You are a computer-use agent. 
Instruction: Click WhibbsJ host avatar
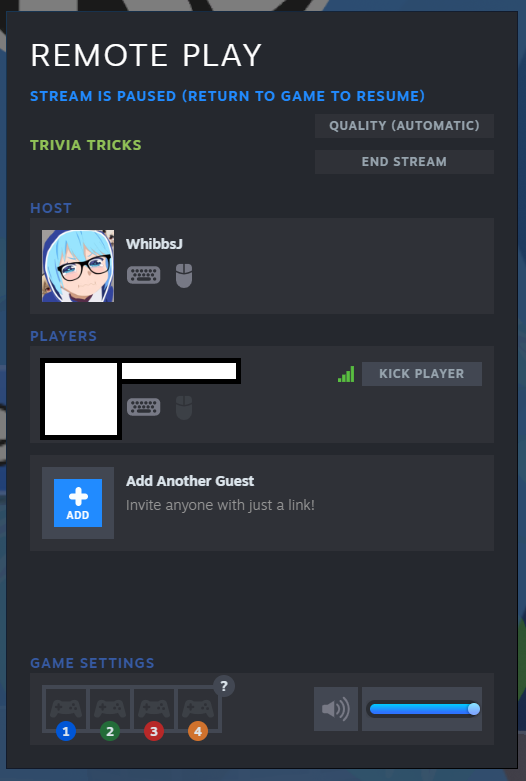tap(78, 265)
